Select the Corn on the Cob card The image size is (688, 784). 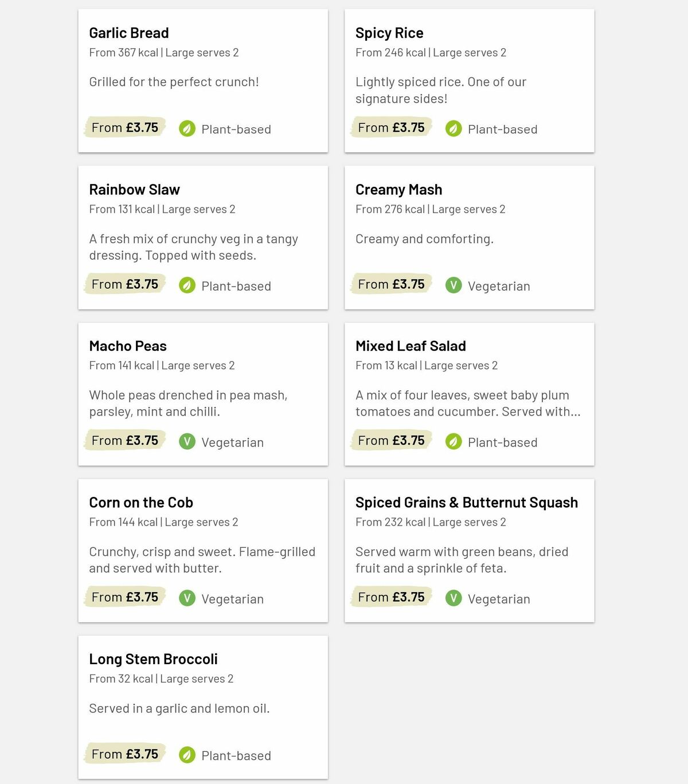tap(202, 550)
